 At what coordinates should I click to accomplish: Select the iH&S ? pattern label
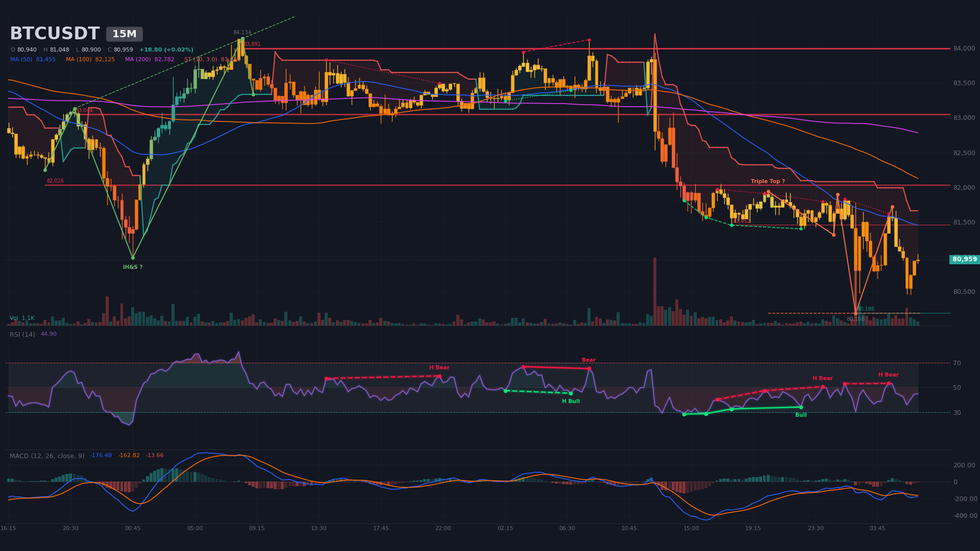(x=133, y=267)
